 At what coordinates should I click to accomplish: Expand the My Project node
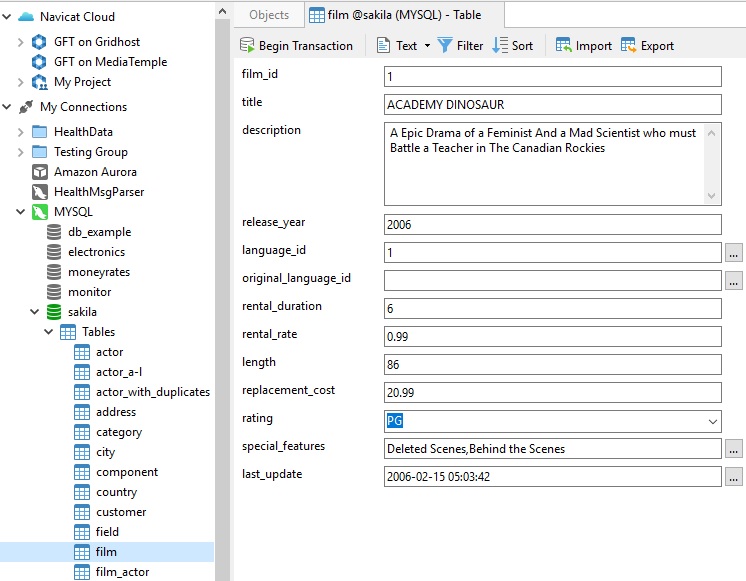(x=20, y=82)
